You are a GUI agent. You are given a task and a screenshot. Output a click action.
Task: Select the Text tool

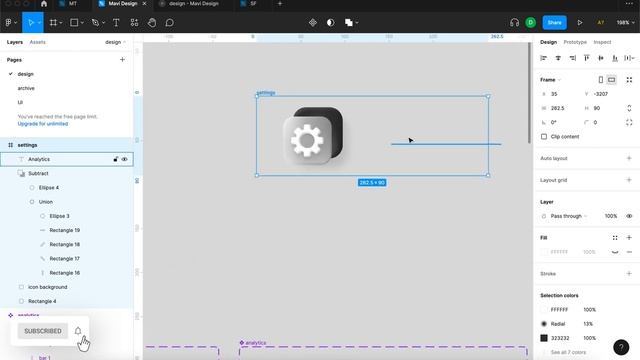[x=116, y=22]
